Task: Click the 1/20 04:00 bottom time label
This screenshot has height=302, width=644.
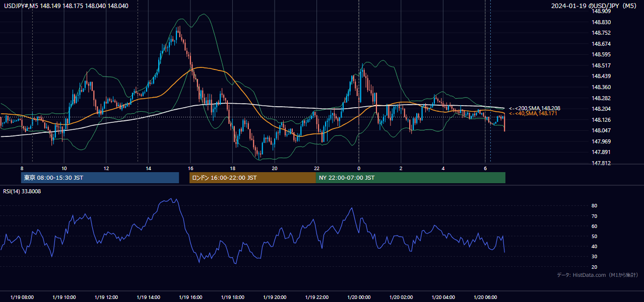Action: (443, 297)
